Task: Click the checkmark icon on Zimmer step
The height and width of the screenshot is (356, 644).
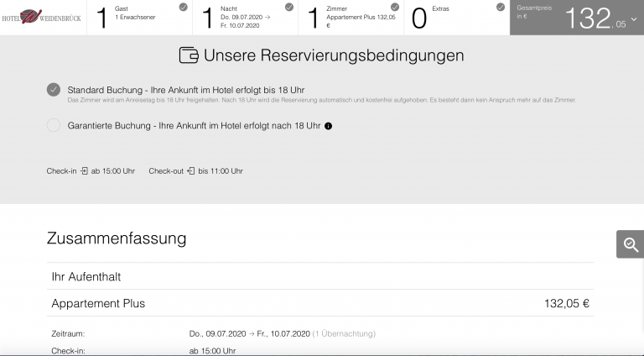Action: [x=395, y=7]
